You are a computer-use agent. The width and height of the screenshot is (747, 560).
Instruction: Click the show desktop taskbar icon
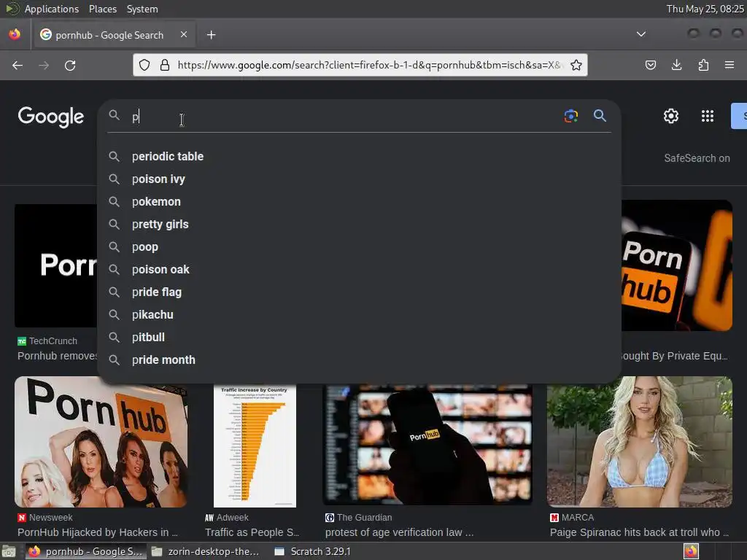tap(9, 552)
